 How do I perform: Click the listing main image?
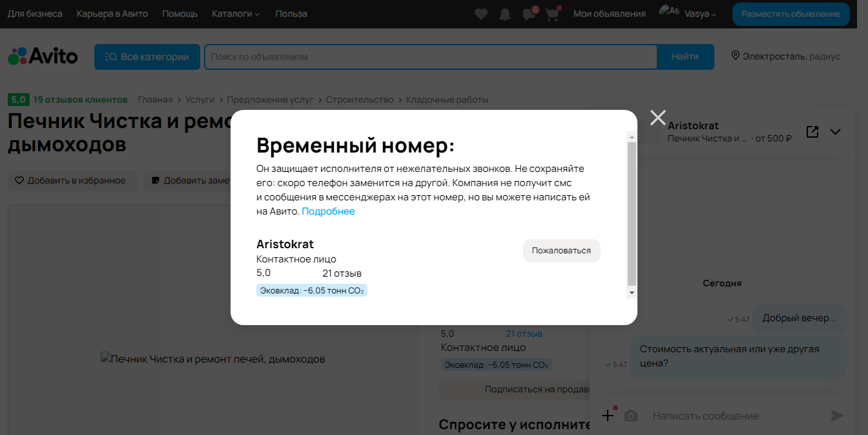click(x=212, y=359)
